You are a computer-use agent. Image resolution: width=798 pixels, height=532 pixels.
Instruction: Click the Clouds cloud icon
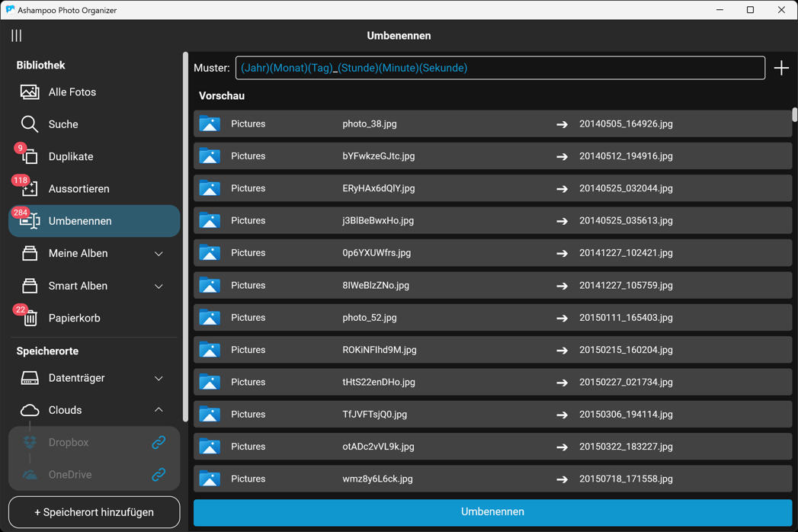pos(30,410)
